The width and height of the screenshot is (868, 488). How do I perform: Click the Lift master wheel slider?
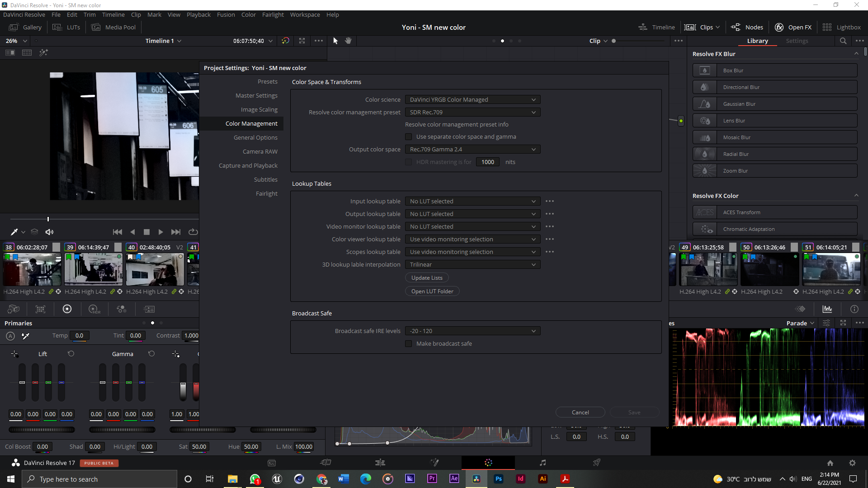tap(42, 430)
